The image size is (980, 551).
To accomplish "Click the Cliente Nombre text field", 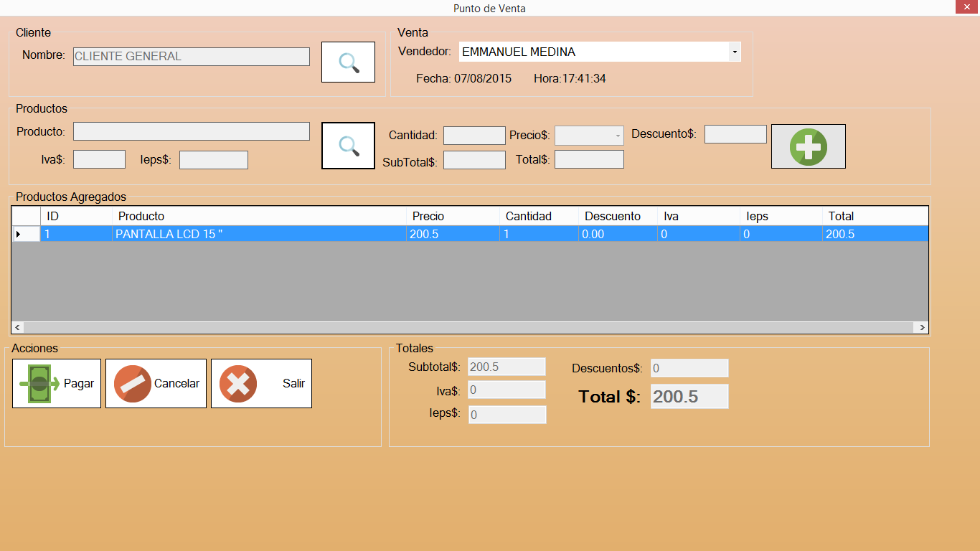I will tap(191, 57).
